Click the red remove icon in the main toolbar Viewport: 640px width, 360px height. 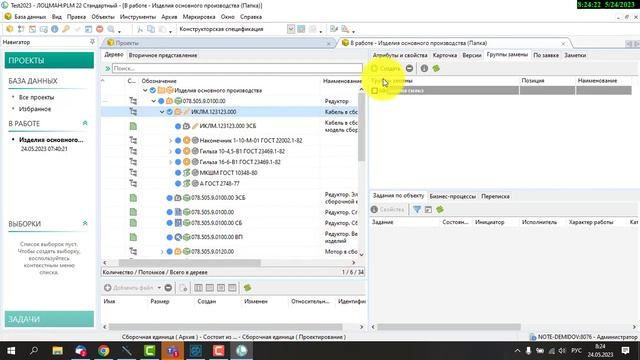coord(100,29)
